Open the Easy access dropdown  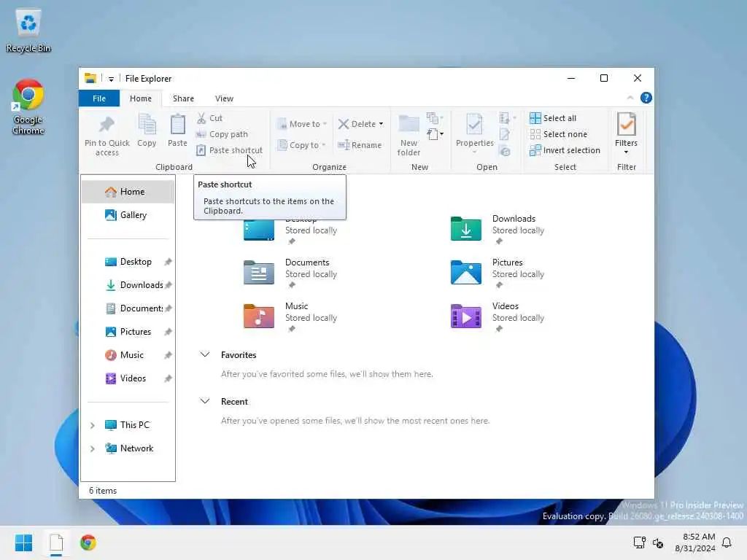click(435, 134)
